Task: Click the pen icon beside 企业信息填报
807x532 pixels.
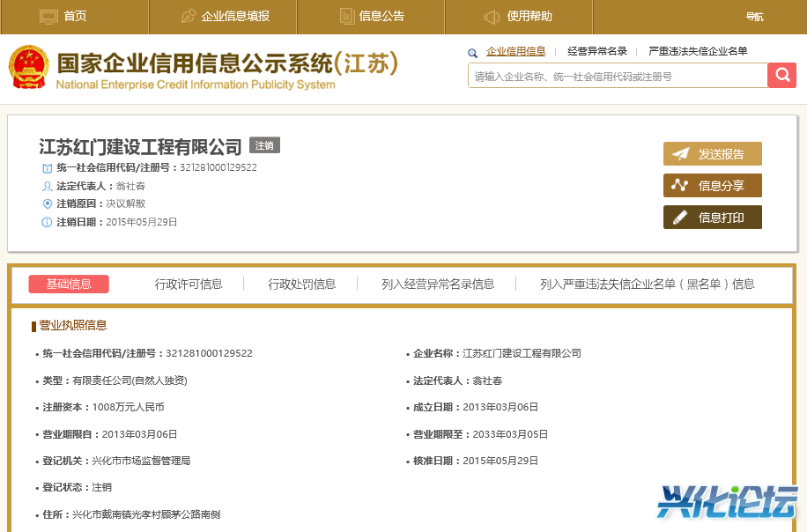Action: [189, 16]
